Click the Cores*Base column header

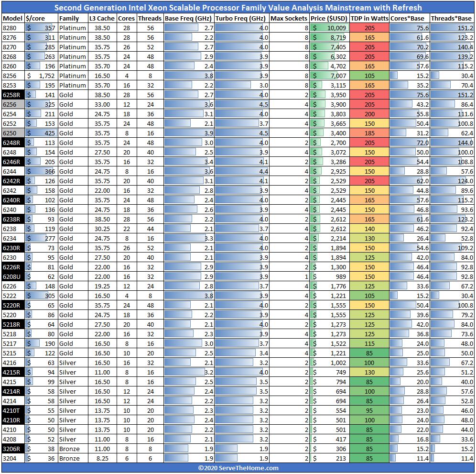point(410,18)
